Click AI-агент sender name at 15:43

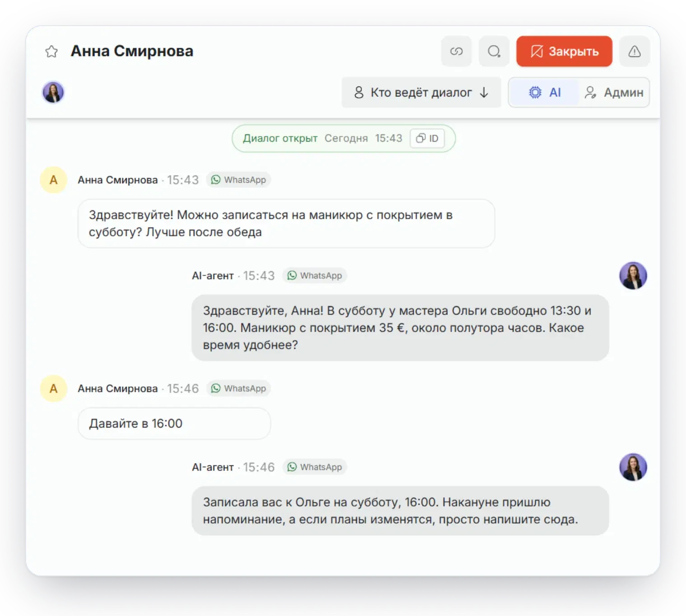click(213, 276)
